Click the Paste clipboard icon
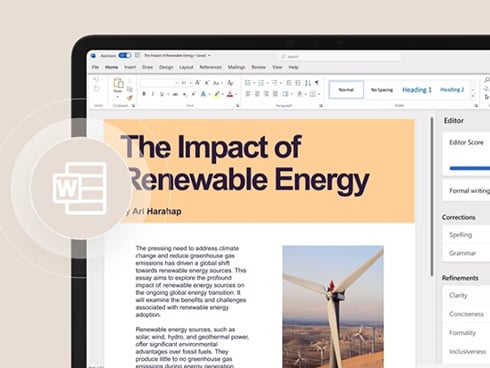This screenshot has width=490, height=368. pyautogui.click(x=118, y=84)
